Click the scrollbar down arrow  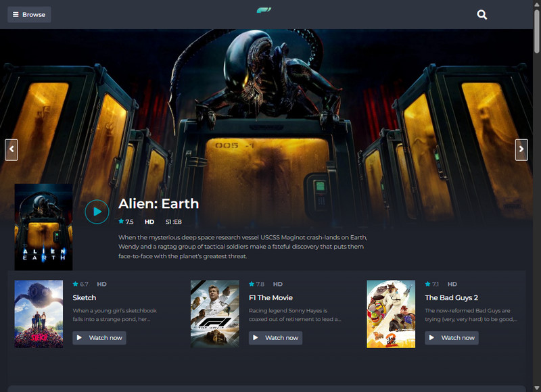tap(537, 388)
